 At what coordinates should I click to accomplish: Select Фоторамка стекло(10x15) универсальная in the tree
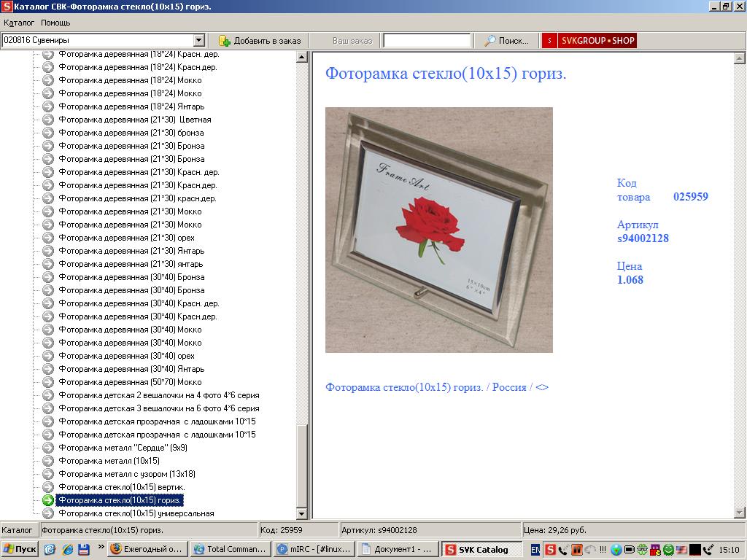click(x=136, y=513)
